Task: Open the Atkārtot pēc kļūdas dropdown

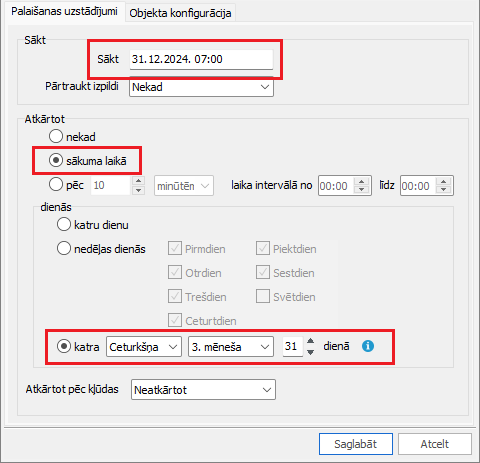Action: (203, 389)
